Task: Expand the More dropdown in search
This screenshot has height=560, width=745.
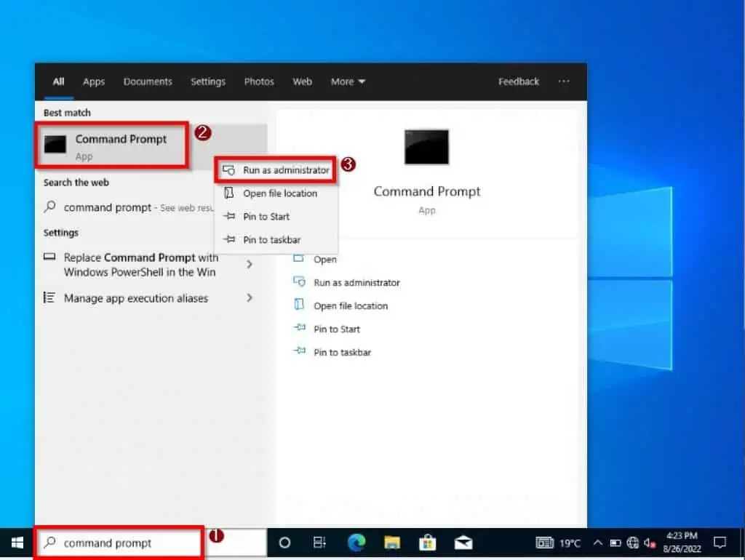Action: click(x=348, y=81)
